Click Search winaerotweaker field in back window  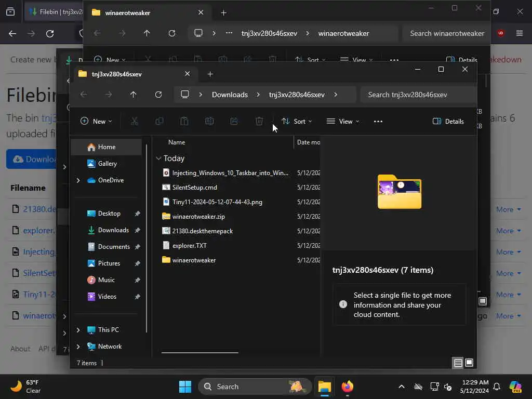coord(446,33)
